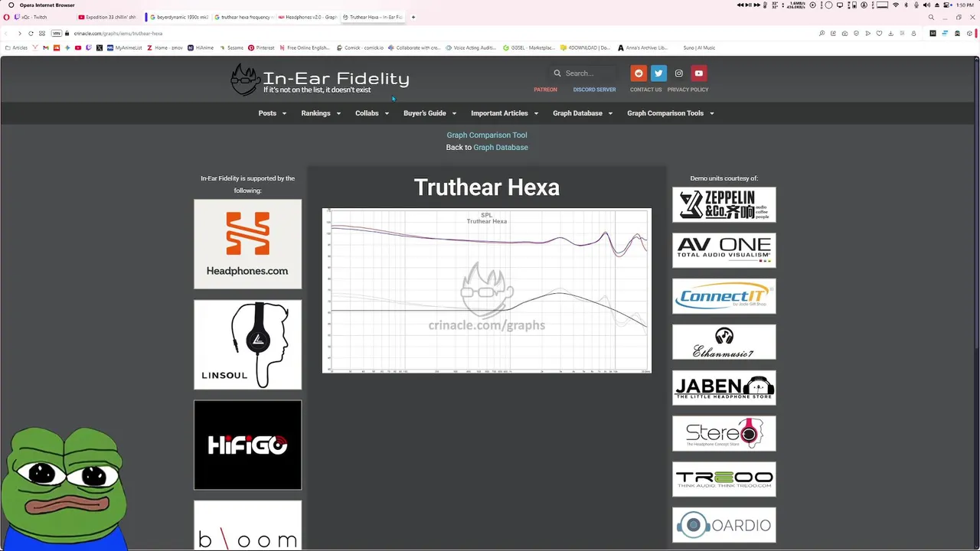
Task: Click the browser tab search magnifier
Action: (x=931, y=17)
